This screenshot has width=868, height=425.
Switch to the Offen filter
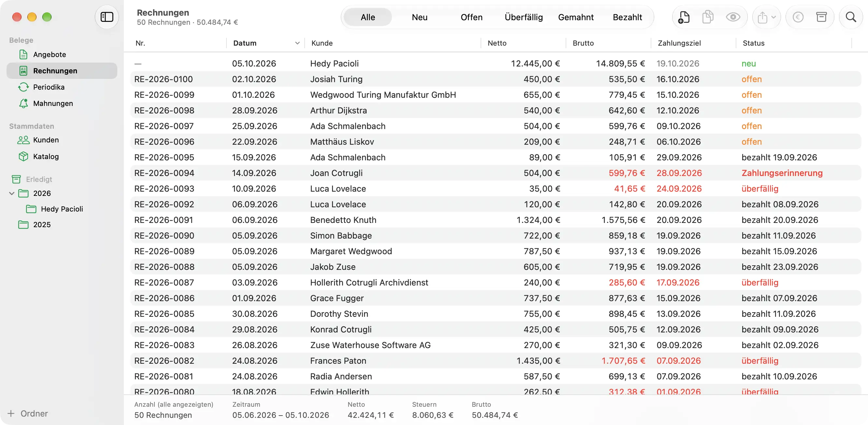click(471, 17)
